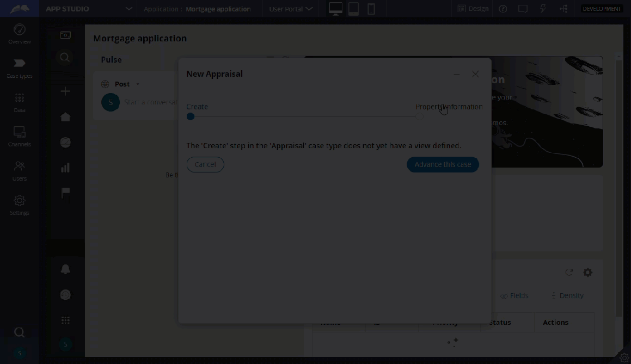This screenshot has height=364, width=631.
Task: Toggle Design mode in the header
Action: (x=473, y=9)
